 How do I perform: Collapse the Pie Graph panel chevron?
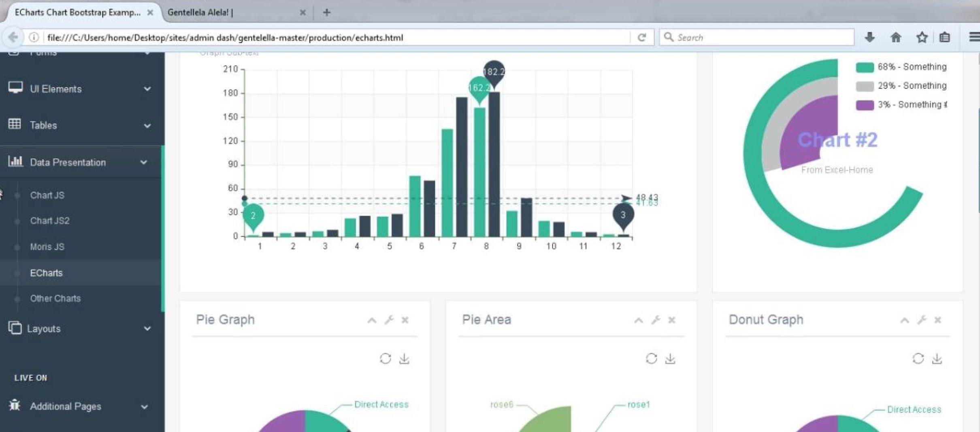pyautogui.click(x=372, y=321)
